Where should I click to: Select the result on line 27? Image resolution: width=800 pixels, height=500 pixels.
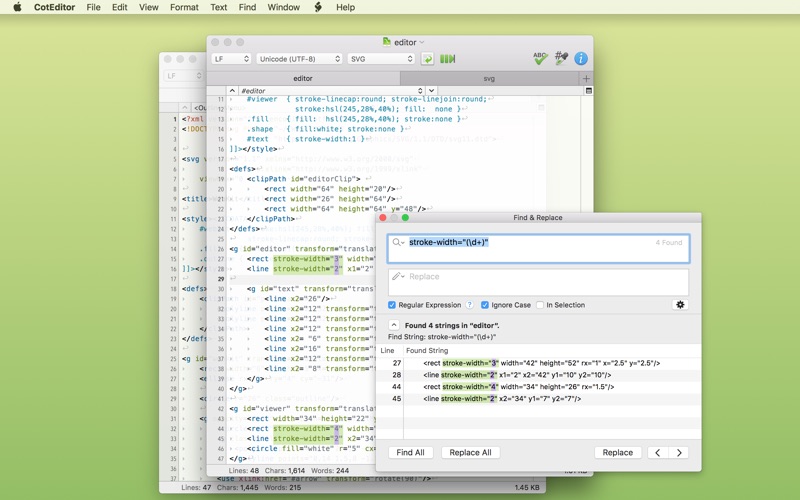[538, 363]
